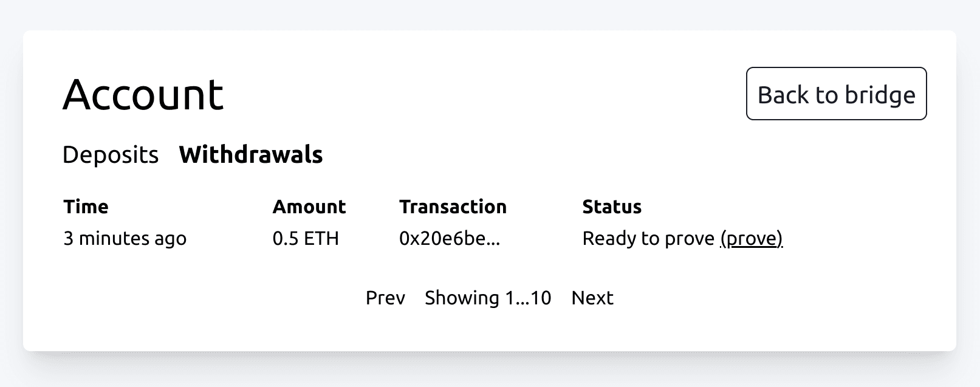Click the blank card space right of Withdrawals
Image resolution: width=980 pixels, height=387 pixels.
click(x=608, y=155)
